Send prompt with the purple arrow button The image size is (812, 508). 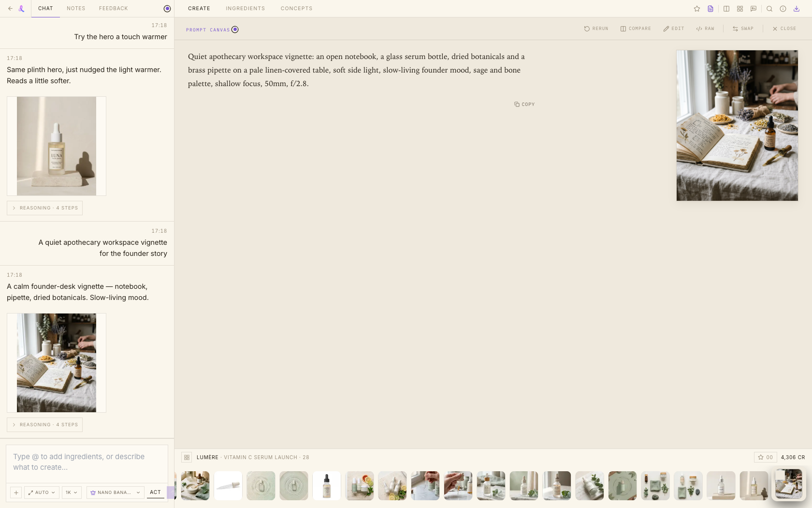[171, 493]
